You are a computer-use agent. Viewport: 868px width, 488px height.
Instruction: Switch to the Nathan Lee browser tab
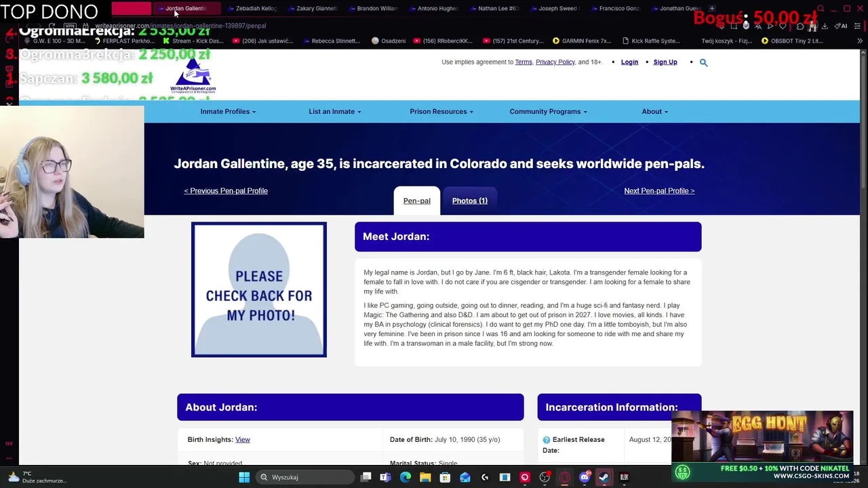(x=496, y=9)
